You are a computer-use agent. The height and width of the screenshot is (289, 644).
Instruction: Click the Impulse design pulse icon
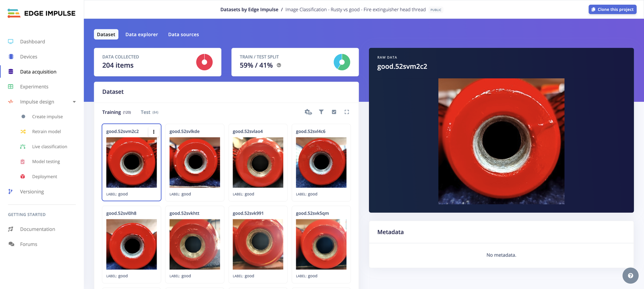(11, 102)
